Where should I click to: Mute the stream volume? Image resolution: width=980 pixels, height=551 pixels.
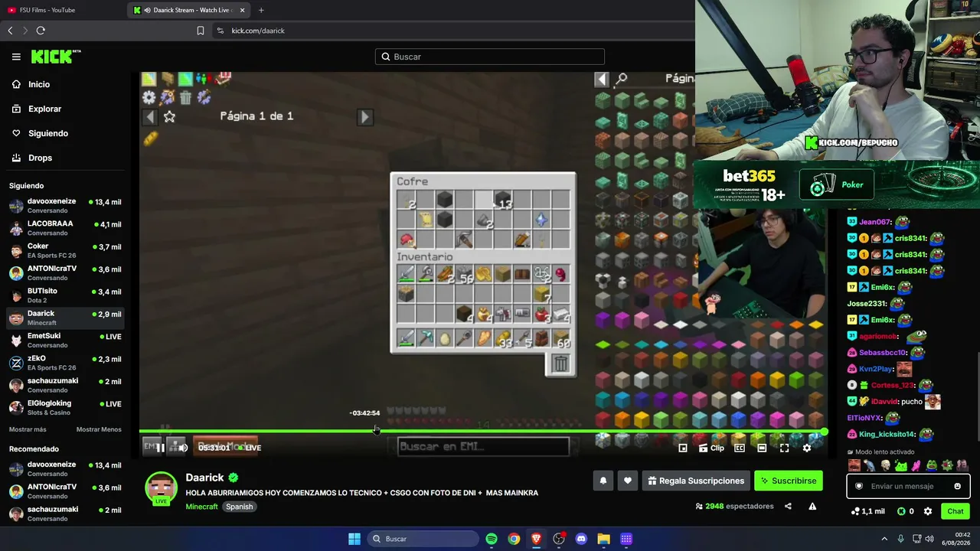point(183,448)
